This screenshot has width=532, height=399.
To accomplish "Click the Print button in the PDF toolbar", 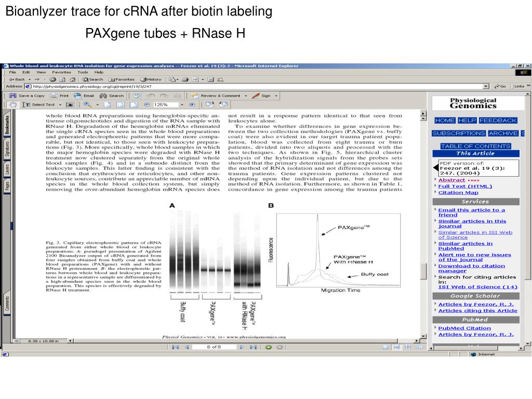I will pos(59,96).
